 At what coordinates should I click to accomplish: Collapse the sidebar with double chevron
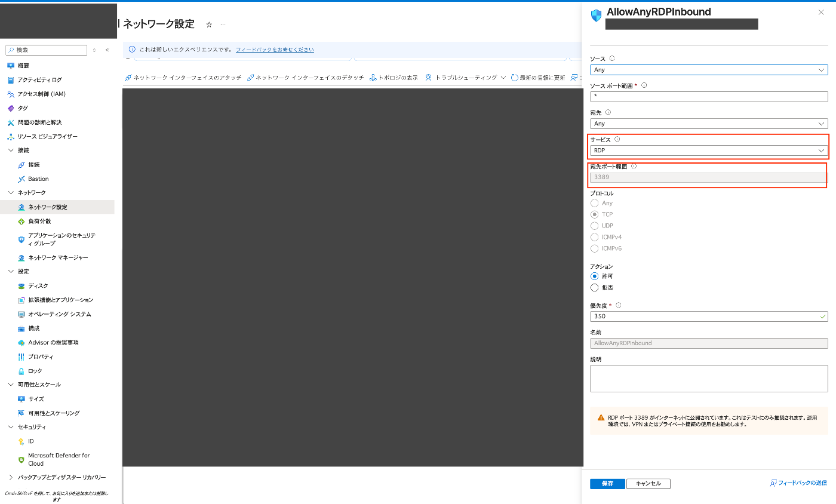(107, 50)
